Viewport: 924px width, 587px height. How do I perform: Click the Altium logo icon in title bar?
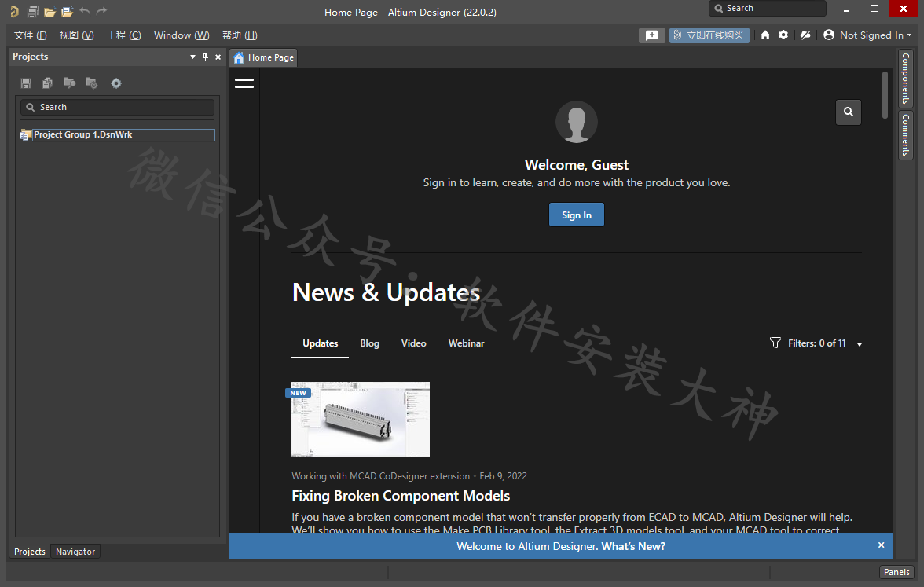click(x=14, y=11)
